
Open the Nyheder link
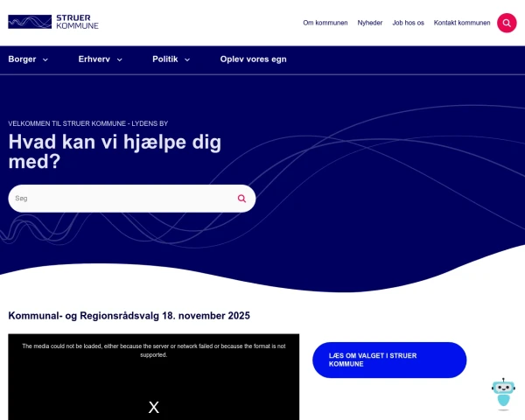369,23
